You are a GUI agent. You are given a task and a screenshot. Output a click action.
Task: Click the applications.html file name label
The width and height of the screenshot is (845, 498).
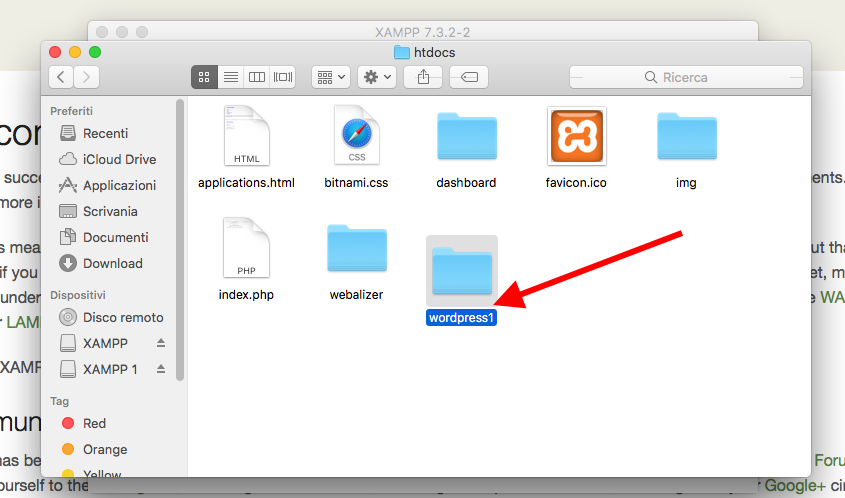coord(246,183)
